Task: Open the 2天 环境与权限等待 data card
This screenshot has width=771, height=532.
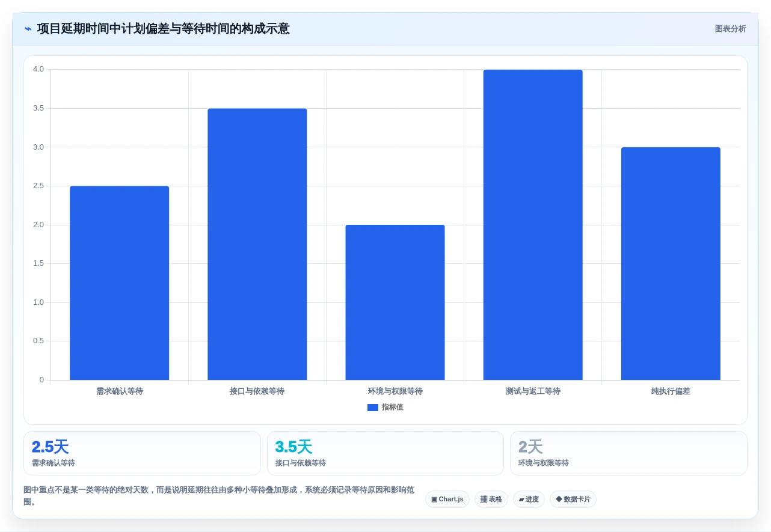Action: tap(628, 453)
